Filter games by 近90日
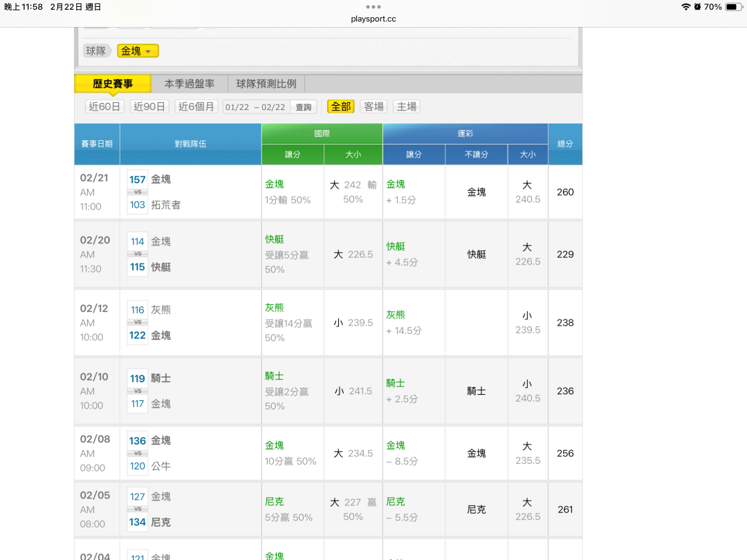 coord(149,106)
